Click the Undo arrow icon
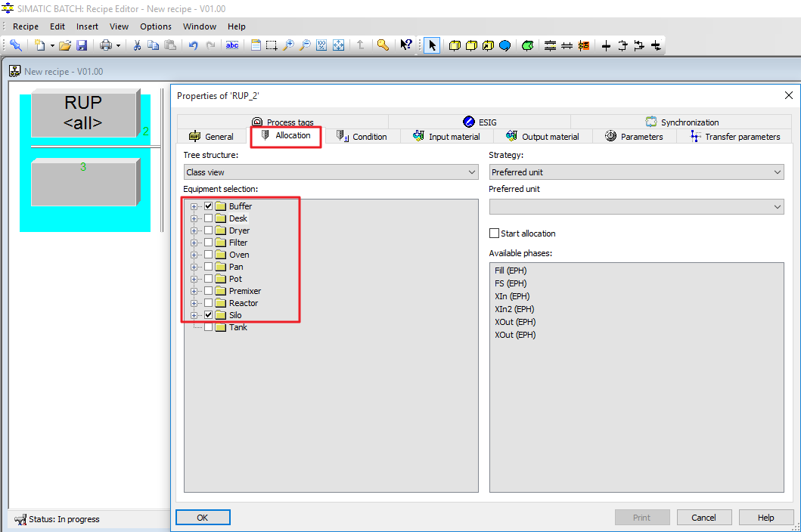The height and width of the screenshot is (532, 801). pyautogui.click(x=193, y=45)
